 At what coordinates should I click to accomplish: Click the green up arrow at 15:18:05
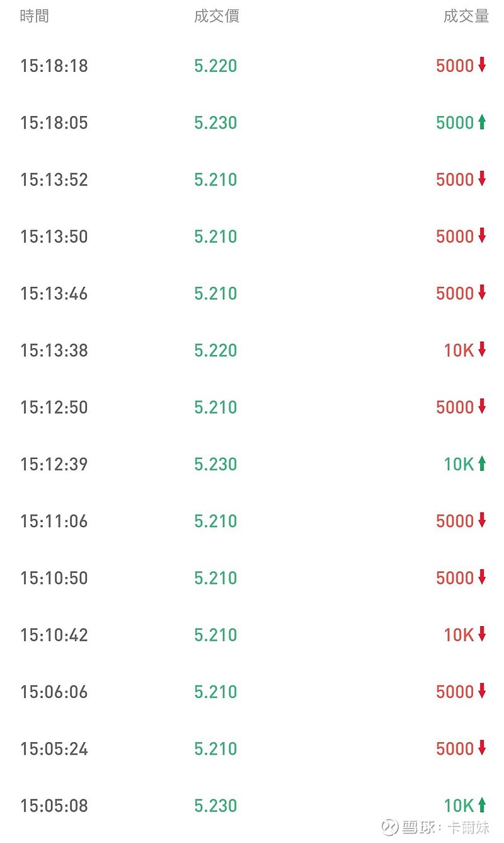pos(482,122)
